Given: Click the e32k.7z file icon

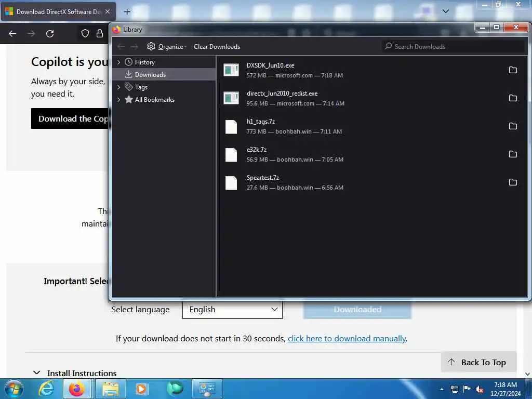Looking at the screenshot, I should click(231, 155).
